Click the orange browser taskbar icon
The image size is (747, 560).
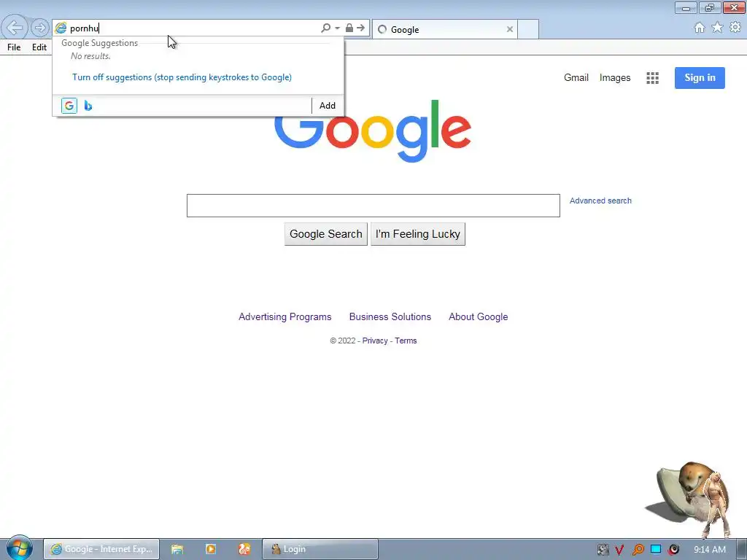tap(244, 549)
